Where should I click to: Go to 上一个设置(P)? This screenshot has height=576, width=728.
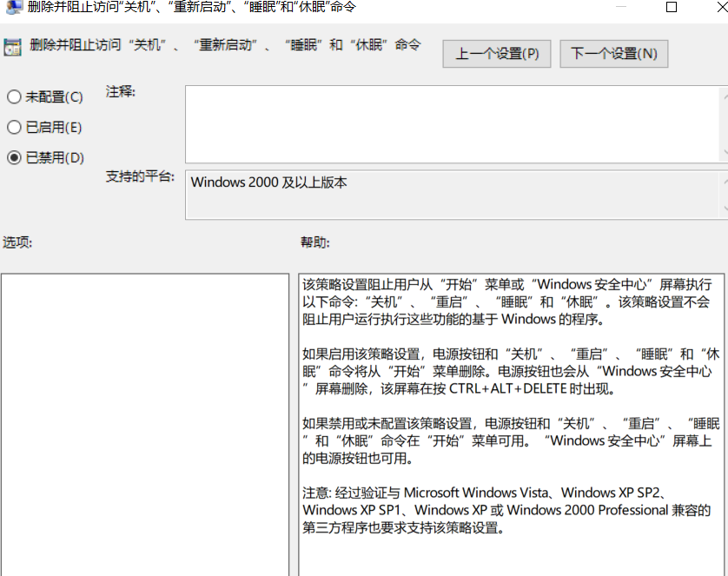tap(498, 53)
